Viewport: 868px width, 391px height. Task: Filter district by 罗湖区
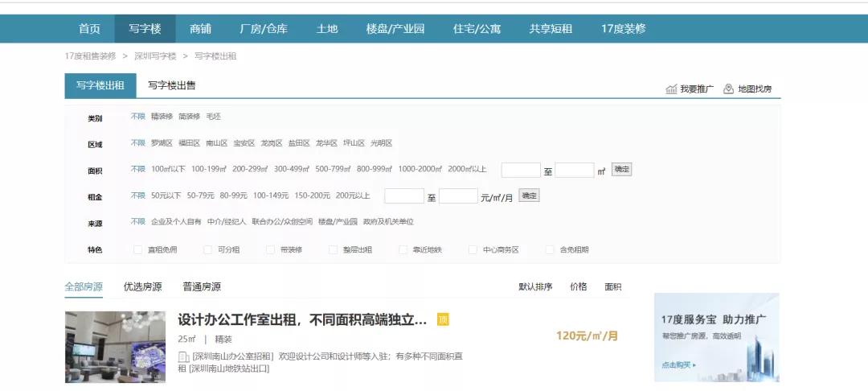(162, 143)
